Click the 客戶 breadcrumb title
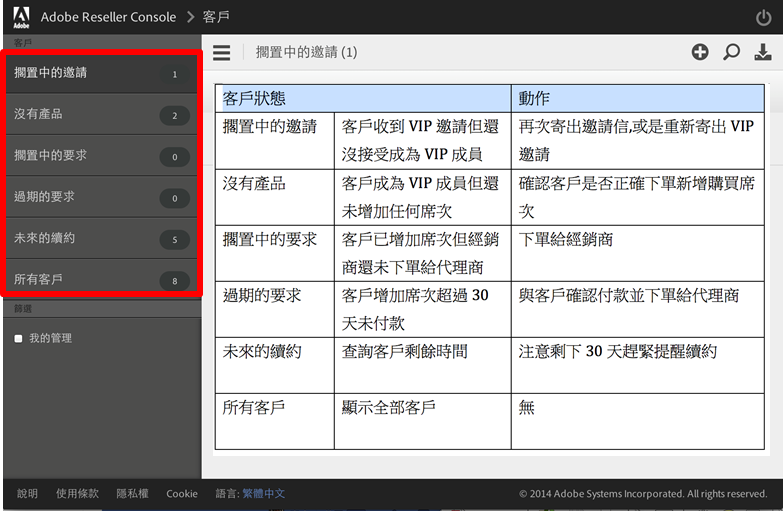 pyautogui.click(x=216, y=17)
